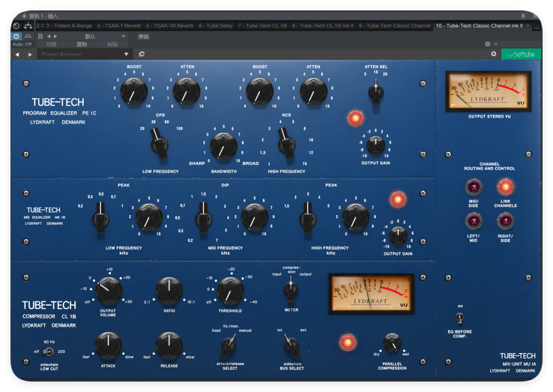Click the sidechain Low Cut switch
Image resolution: width=553 pixels, height=392 pixels.
point(48,352)
